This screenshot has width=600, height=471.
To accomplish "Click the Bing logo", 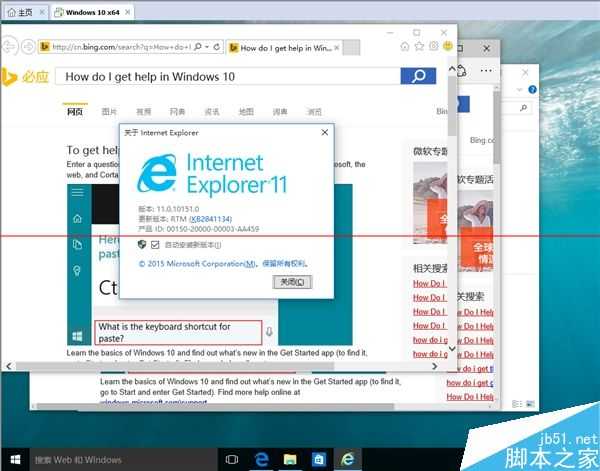I will pyautogui.click(x=25, y=77).
